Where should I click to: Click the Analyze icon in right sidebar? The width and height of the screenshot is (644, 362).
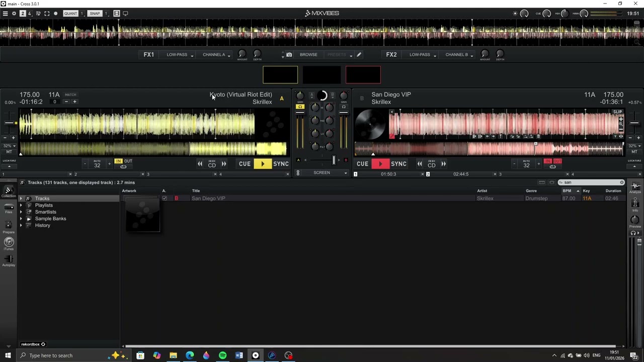[635, 188]
